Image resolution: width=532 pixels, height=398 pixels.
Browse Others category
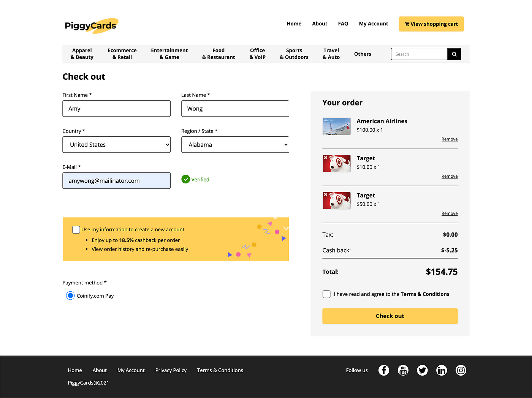click(363, 54)
